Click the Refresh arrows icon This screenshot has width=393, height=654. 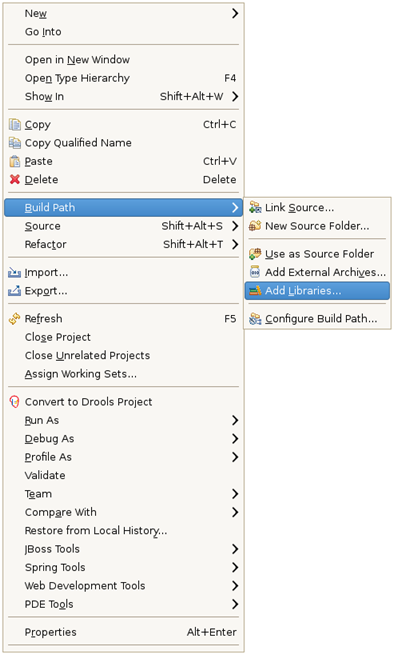(15, 319)
